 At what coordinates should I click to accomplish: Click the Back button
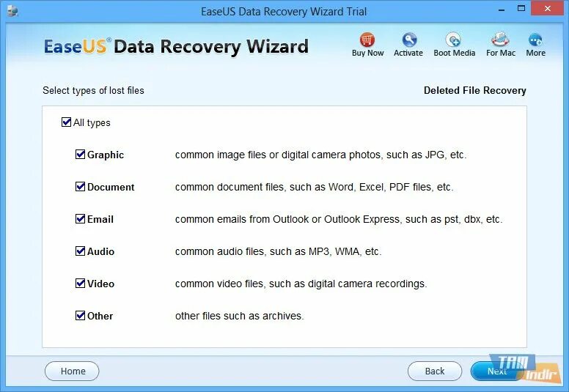tap(435, 371)
